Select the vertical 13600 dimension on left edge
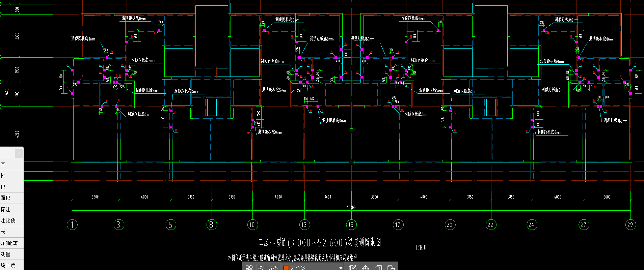644x270 pixels. (7, 92)
